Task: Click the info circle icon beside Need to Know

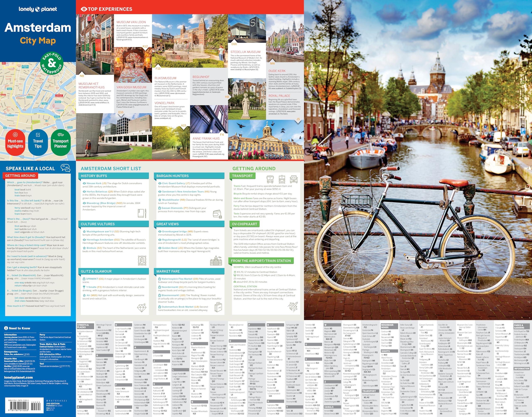Action: point(6,328)
